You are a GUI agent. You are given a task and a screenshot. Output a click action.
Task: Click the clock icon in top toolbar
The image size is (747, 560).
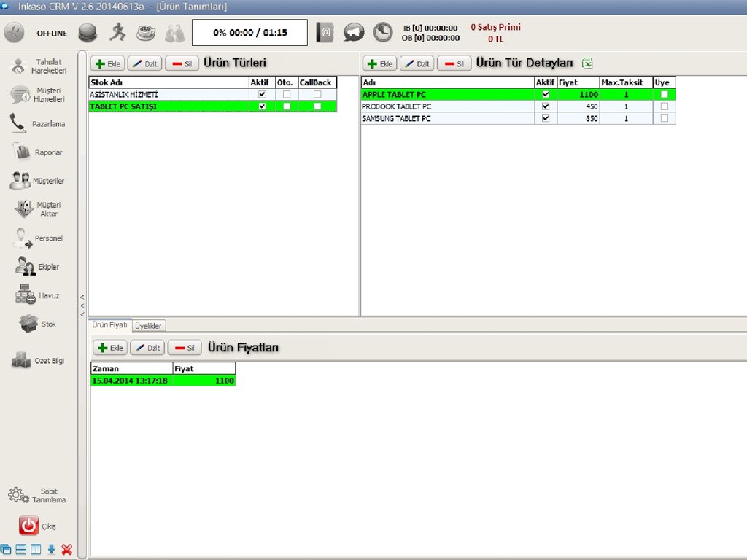click(382, 32)
